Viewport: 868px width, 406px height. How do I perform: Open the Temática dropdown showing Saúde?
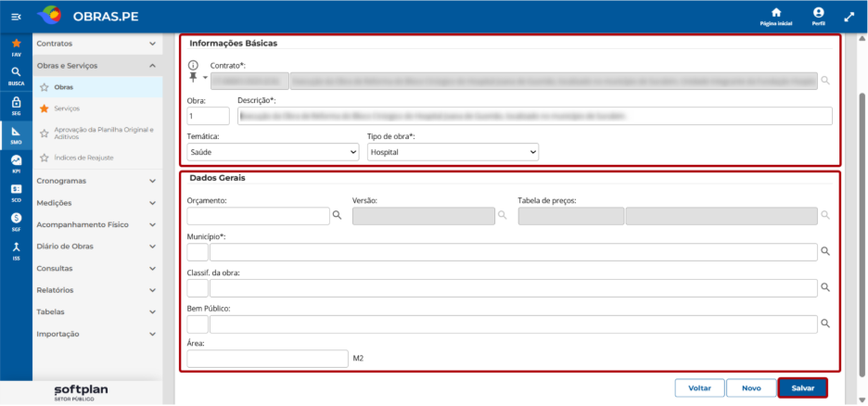pos(273,152)
